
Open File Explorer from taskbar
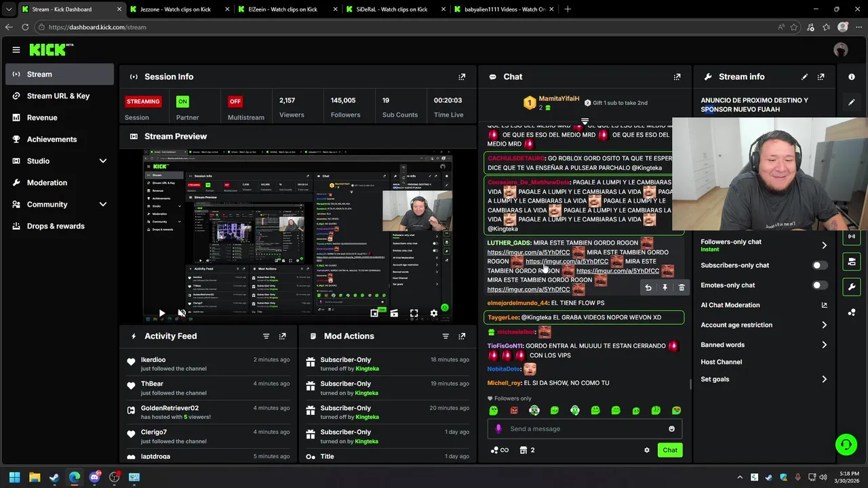coord(35,477)
